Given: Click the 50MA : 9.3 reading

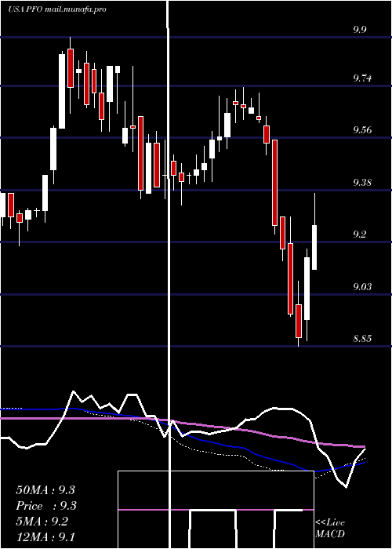Looking at the screenshot, I should pyautogui.click(x=45, y=490).
